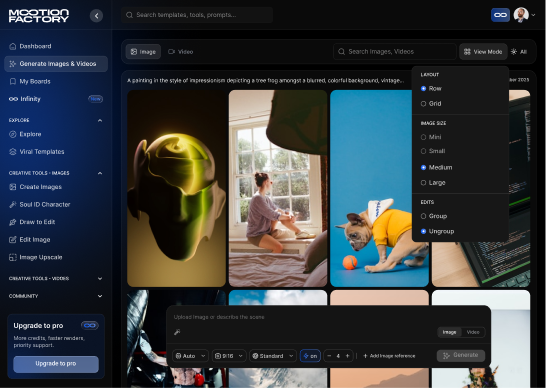Open the Infinity credits icon in header

click(x=500, y=15)
